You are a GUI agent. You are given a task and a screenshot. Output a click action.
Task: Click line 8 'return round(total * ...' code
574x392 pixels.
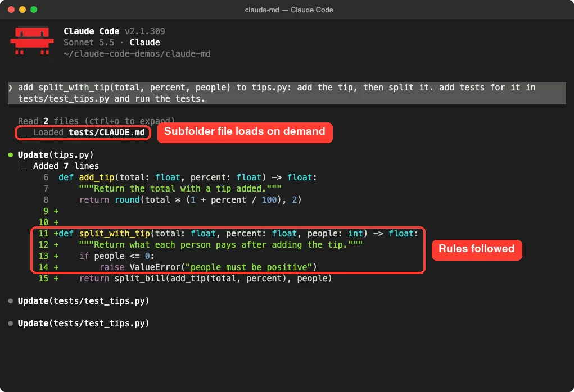[190, 200]
